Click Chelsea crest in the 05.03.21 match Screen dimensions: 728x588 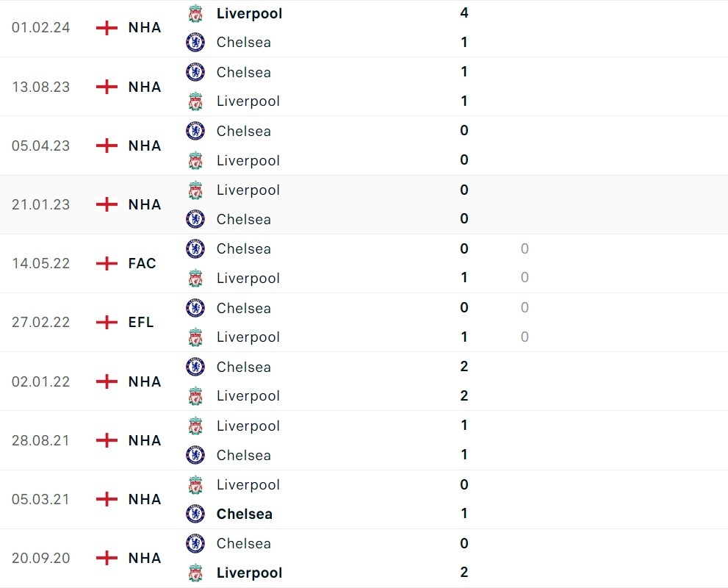[195, 514]
